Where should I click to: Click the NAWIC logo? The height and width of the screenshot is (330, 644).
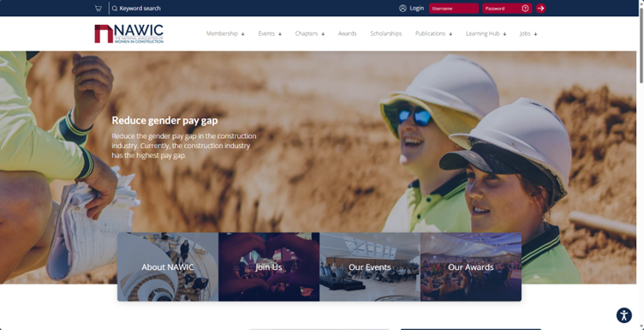[129, 33]
